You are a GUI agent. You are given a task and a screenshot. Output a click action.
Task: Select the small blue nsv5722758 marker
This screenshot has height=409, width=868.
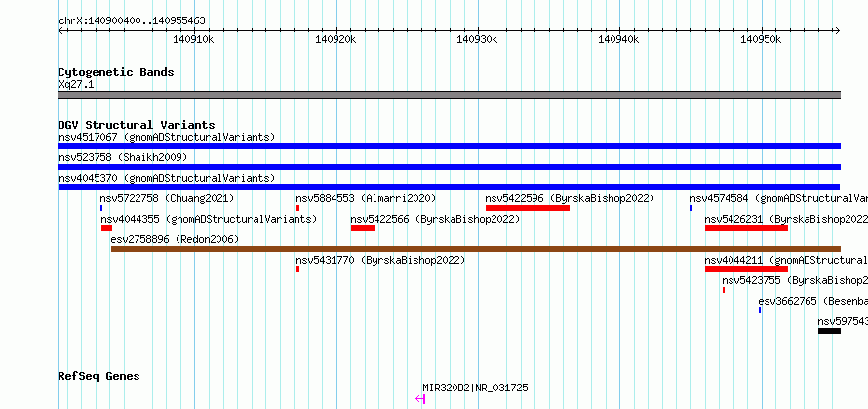pos(101,208)
